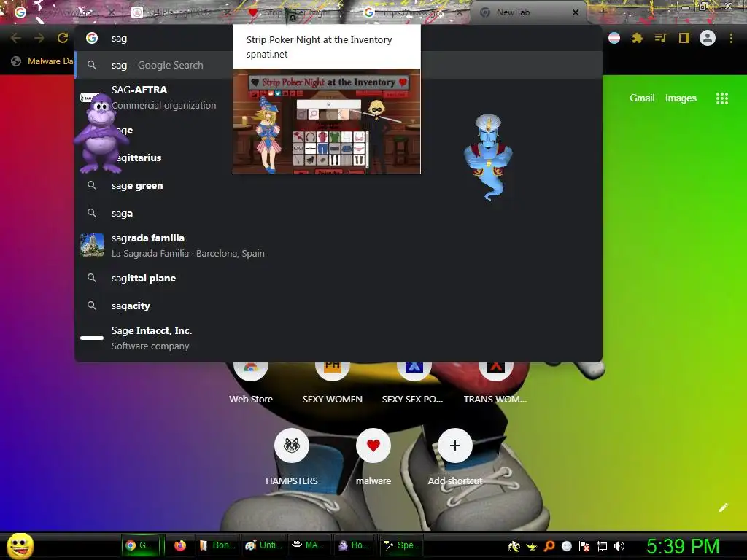Screen dimensions: 747x560
Task: Select the Sage Intacct, Inc. suggestion
Action: [338, 338]
